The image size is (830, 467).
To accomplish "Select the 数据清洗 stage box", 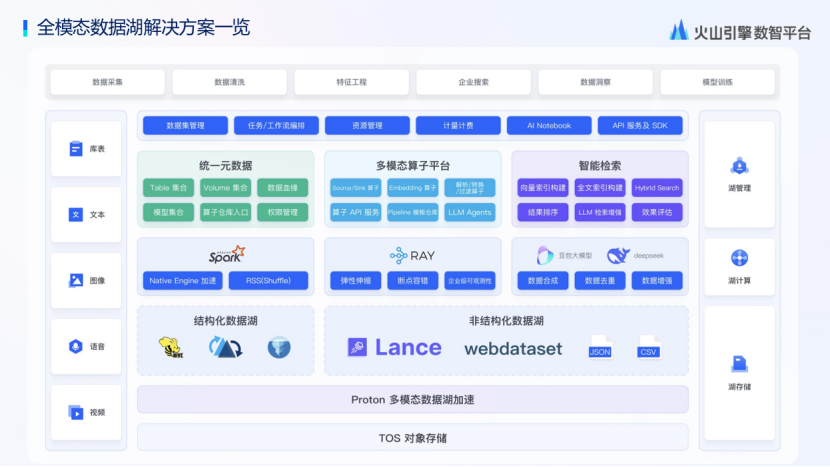I will tap(229, 82).
